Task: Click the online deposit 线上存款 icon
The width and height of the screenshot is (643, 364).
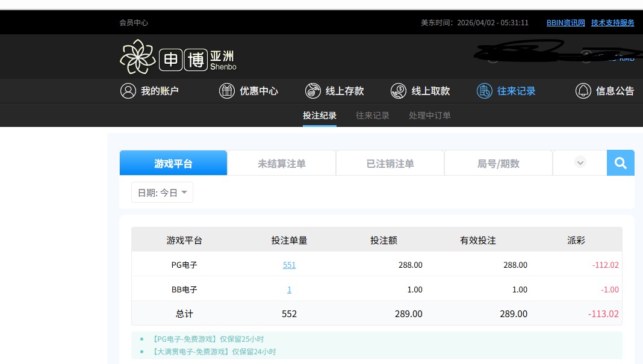Action: pyautogui.click(x=312, y=91)
